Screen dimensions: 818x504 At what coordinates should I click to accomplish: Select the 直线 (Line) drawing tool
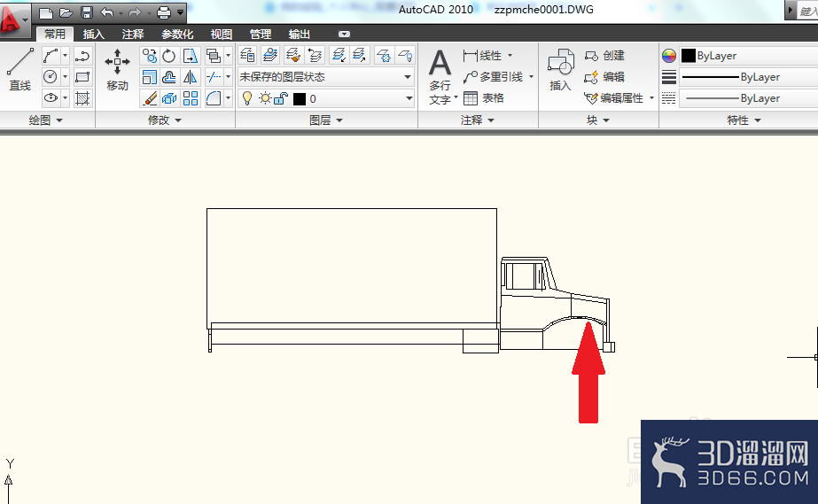click(19, 70)
